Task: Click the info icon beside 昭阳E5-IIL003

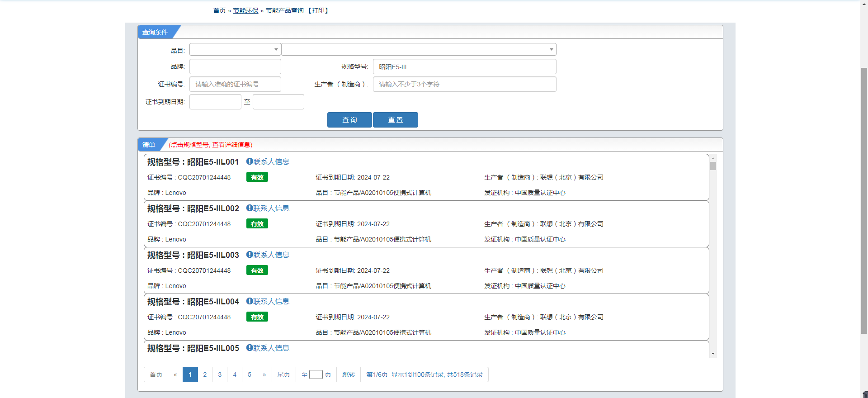Action: click(249, 255)
